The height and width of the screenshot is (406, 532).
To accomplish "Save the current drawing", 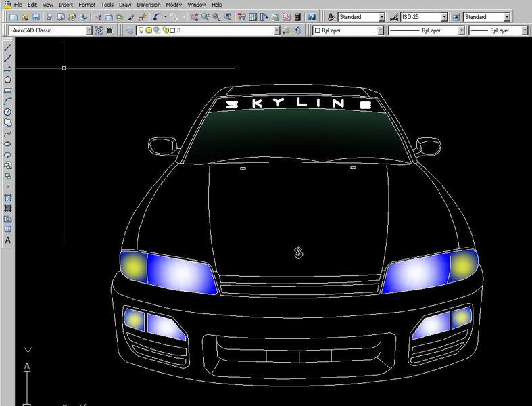I will [36, 17].
